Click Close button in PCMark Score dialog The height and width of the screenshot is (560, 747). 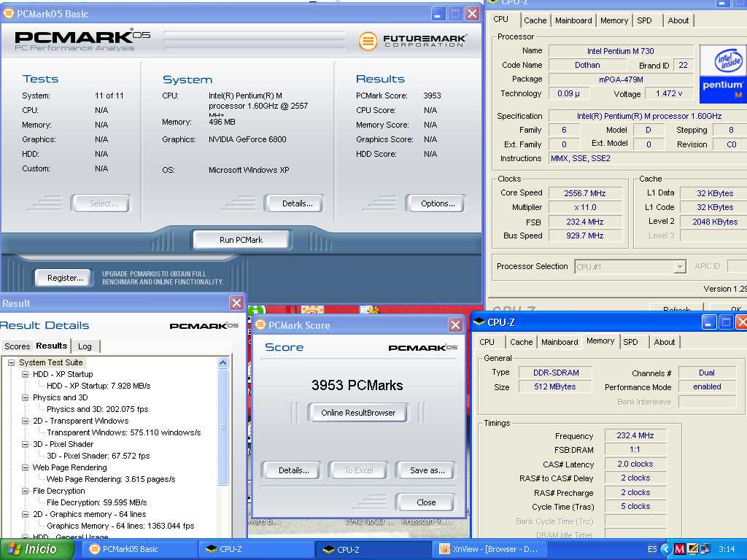point(426,502)
